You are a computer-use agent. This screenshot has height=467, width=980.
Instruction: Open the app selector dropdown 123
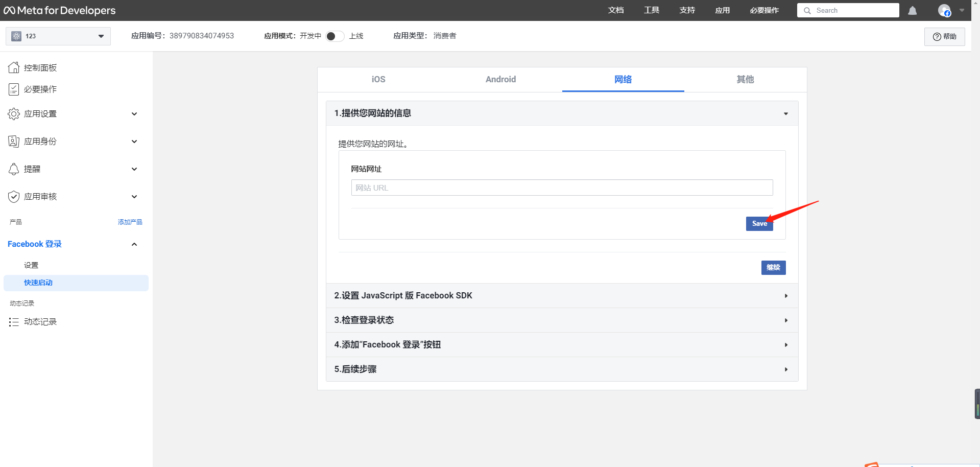point(58,36)
